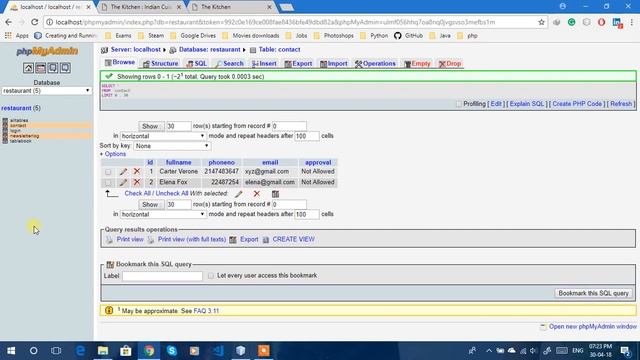Click the printer icon beside full texts
Viewport: 640px width, 360px height.
click(151, 240)
